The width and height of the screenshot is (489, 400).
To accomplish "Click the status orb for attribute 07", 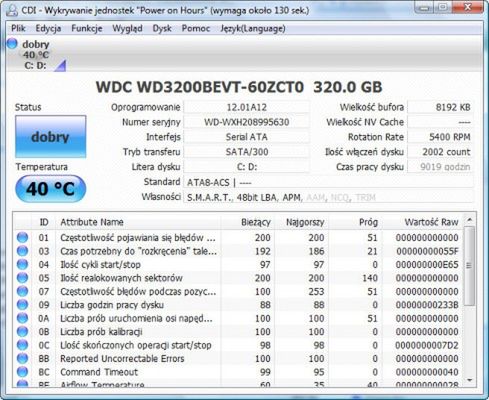I will coord(22,291).
